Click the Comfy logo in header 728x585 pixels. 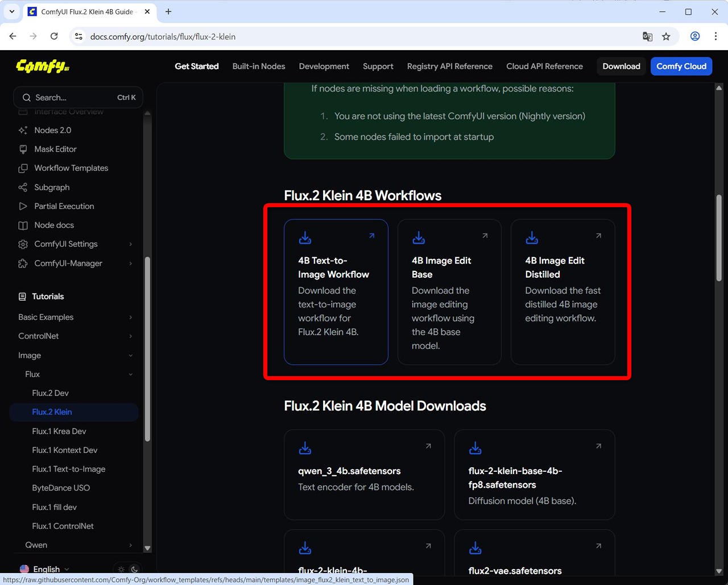pyautogui.click(x=43, y=66)
